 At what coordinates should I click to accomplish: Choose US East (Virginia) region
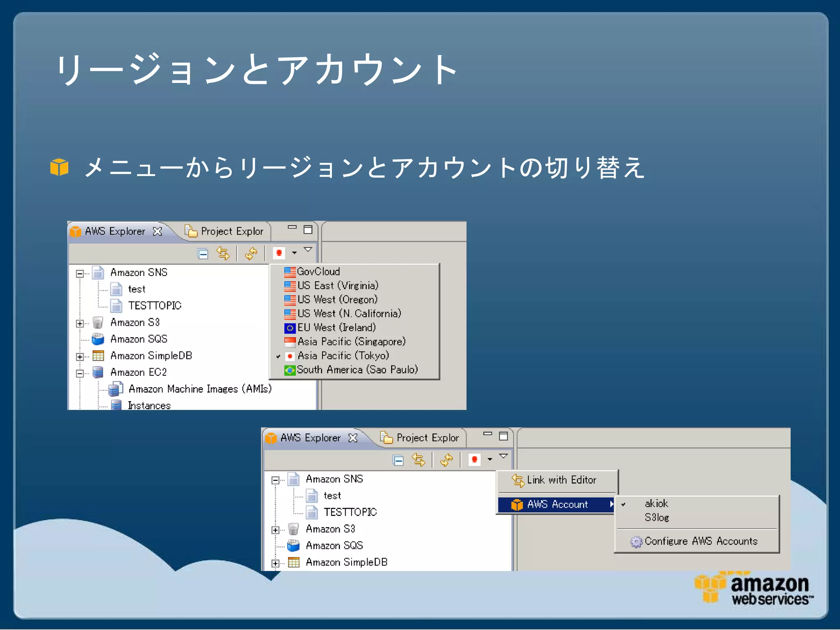pyautogui.click(x=338, y=285)
